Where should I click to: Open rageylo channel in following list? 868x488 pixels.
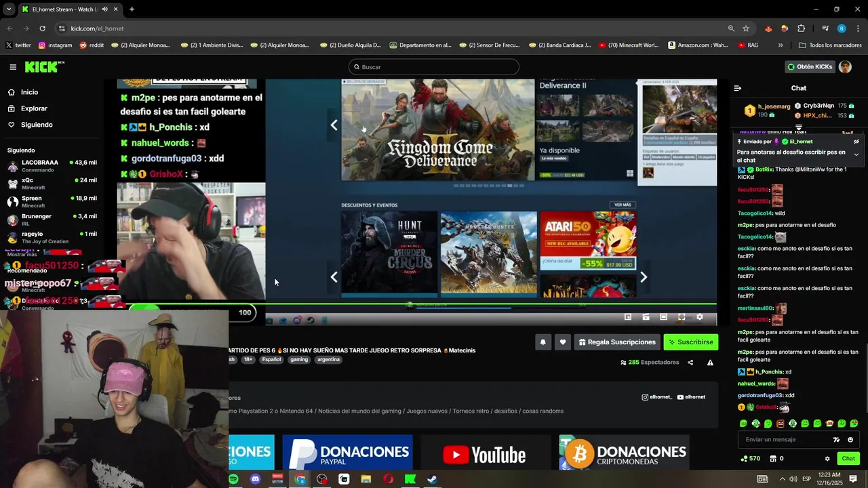(52, 237)
